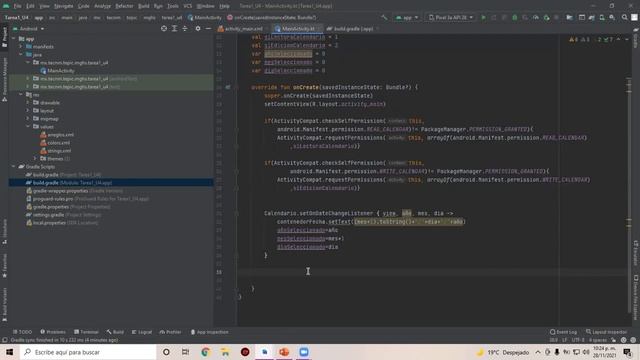This screenshot has width=640, height=360.
Task: Expand the mipmap folder
Action: [28, 119]
